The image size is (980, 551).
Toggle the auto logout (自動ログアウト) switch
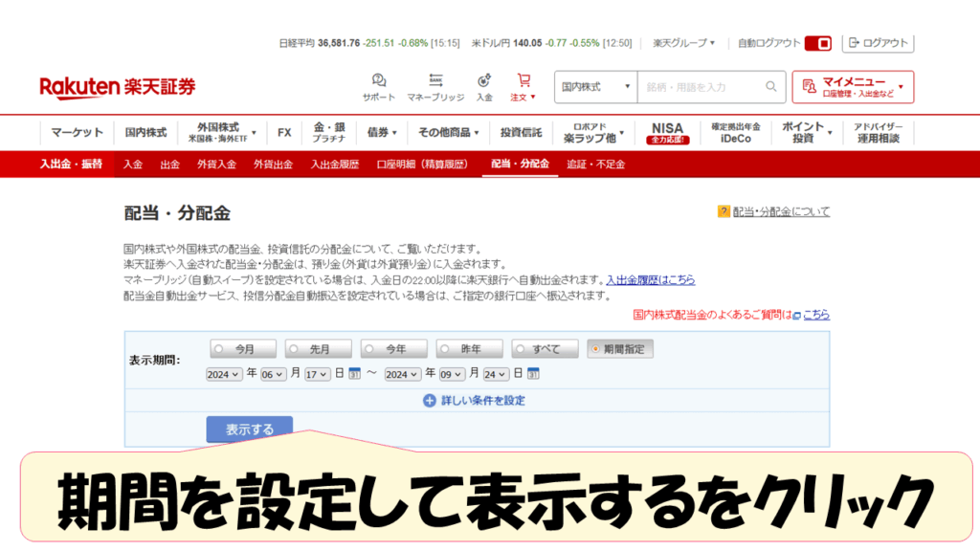pos(817,44)
